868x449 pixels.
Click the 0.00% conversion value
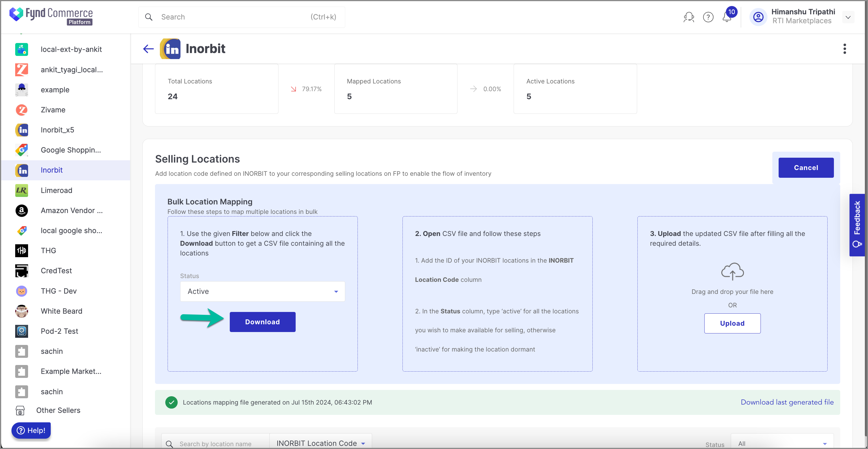[492, 89]
